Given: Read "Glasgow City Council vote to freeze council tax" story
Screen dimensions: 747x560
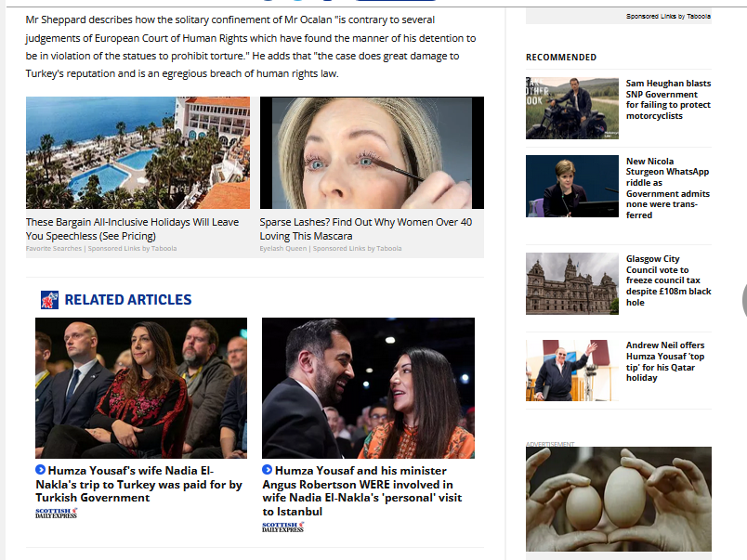Looking at the screenshot, I should click(668, 280).
